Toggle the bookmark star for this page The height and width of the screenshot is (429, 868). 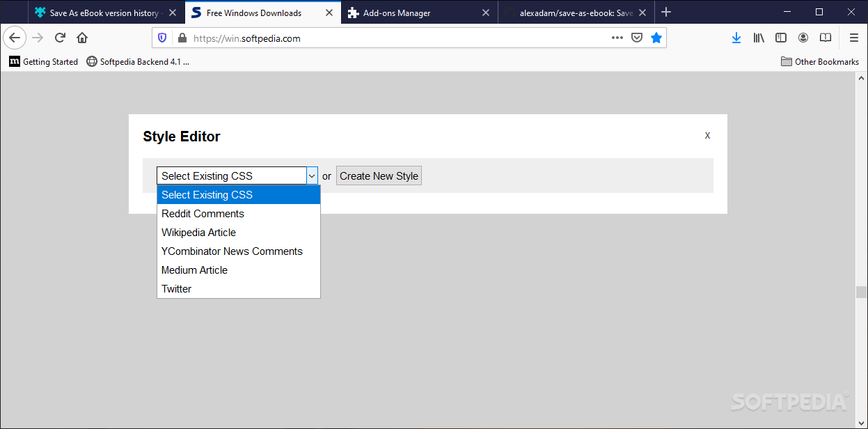tap(656, 38)
